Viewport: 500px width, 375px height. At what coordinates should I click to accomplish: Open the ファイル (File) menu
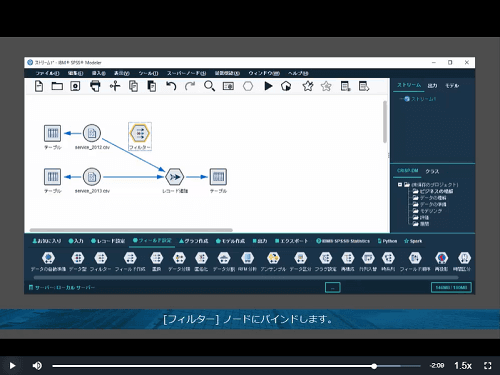coord(47,73)
